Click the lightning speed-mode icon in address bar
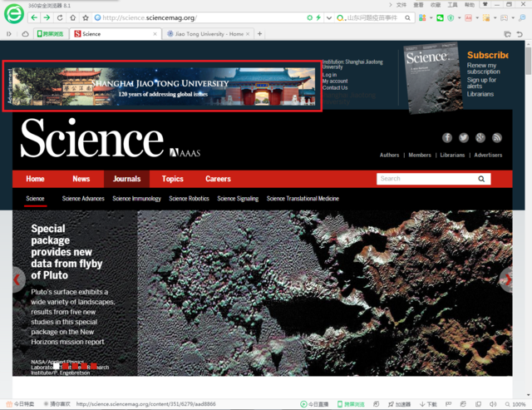Screen dimensions: 532x410 click(318, 17)
